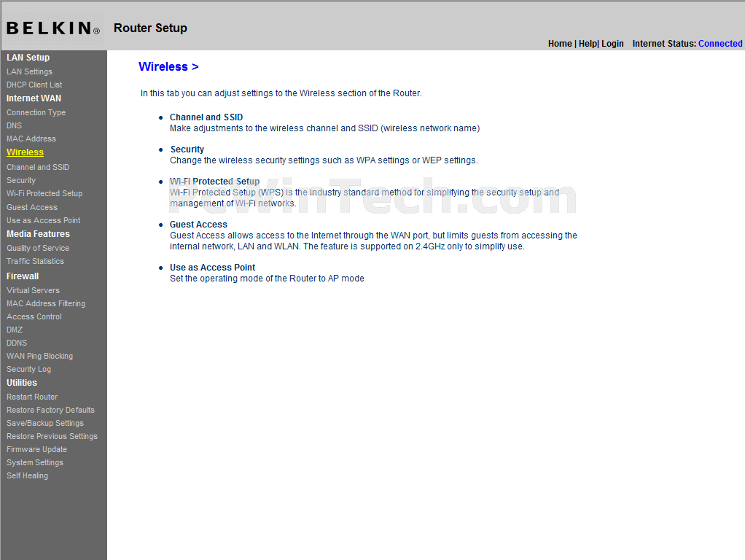Open Channel and SSID heading in main content
This screenshot has height=560, width=745.
click(206, 117)
